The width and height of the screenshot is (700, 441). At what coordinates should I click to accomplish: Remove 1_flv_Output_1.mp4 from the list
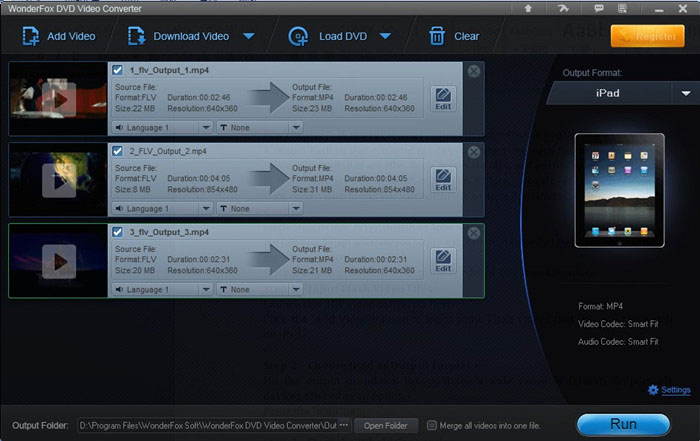(x=474, y=71)
